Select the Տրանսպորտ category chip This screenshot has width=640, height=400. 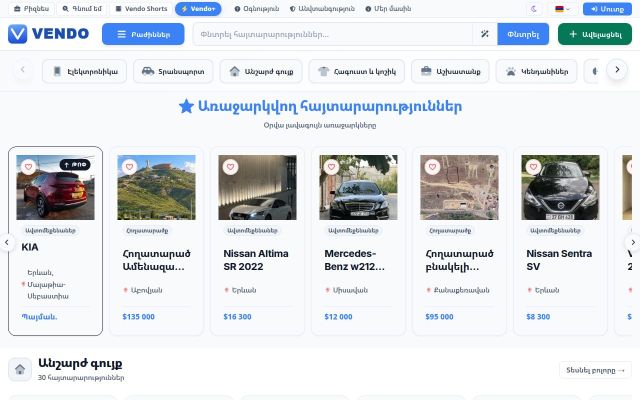click(173, 71)
